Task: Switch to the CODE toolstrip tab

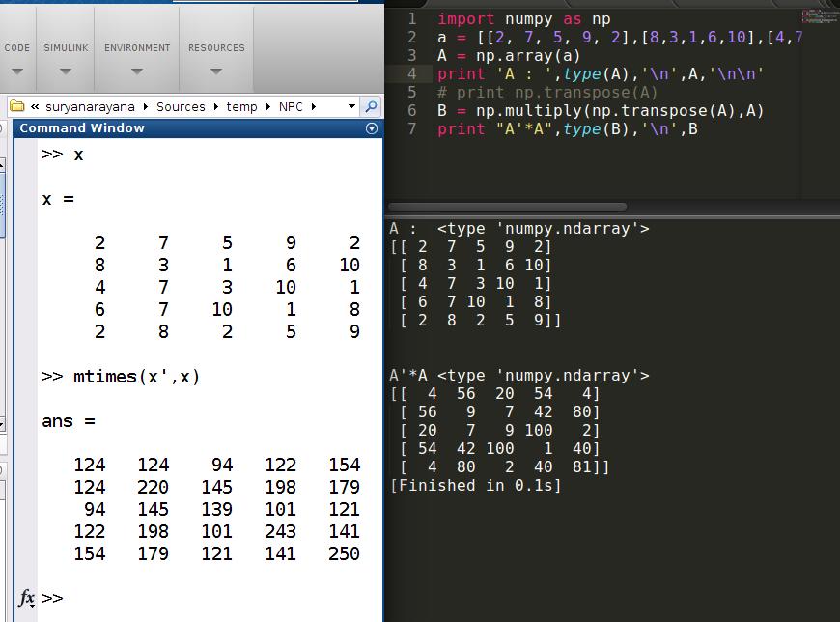Action: point(17,47)
